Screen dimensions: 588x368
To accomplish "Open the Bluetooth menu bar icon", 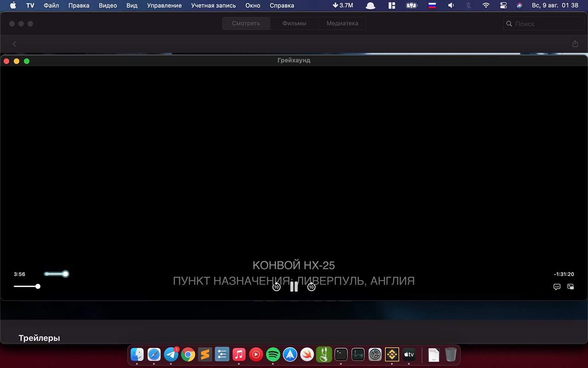I will pos(469,6).
